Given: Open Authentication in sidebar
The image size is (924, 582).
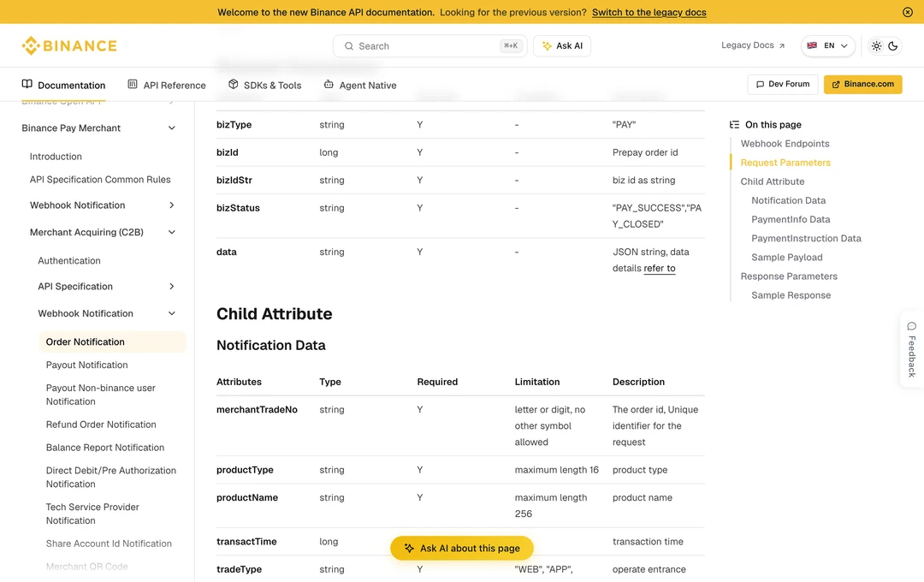Looking at the screenshot, I should pyautogui.click(x=69, y=261).
